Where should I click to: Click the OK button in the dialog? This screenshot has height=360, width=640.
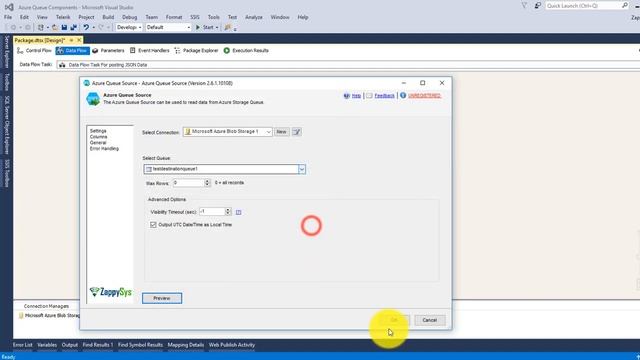pyautogui.click(x=393, y=320)
